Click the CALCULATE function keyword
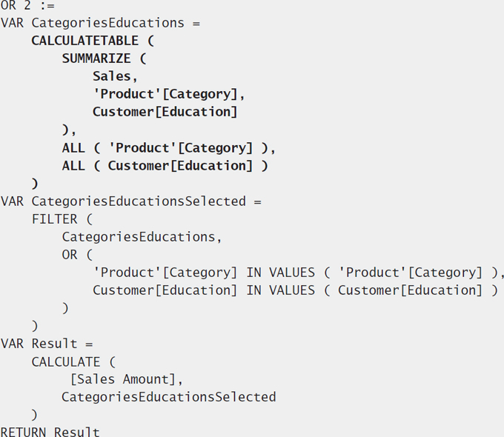The width and height of the screenshot is (504, 437). click(x=65, y=362)
